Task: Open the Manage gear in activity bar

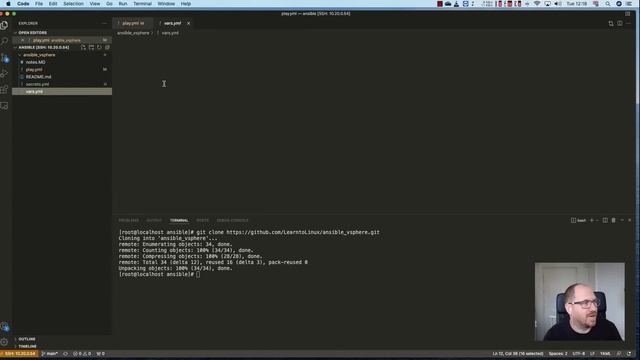Action: point(4,342)
